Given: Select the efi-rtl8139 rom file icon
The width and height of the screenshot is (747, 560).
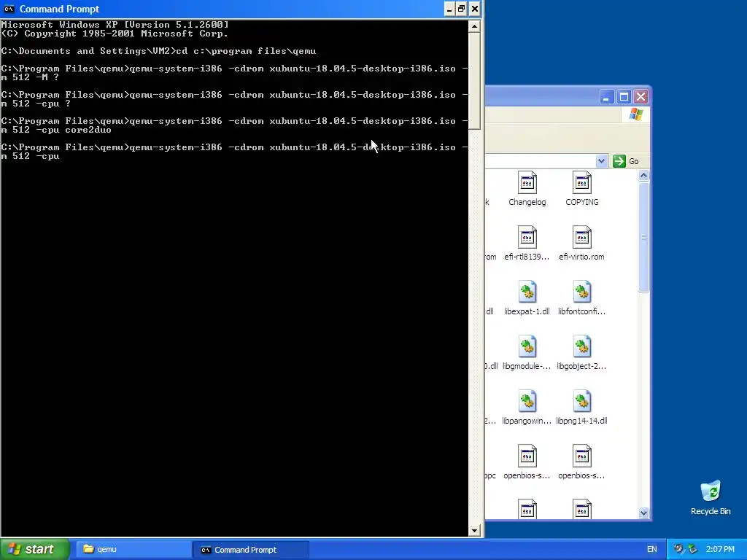Looking at the screenshot, I should tap(527, 237).
